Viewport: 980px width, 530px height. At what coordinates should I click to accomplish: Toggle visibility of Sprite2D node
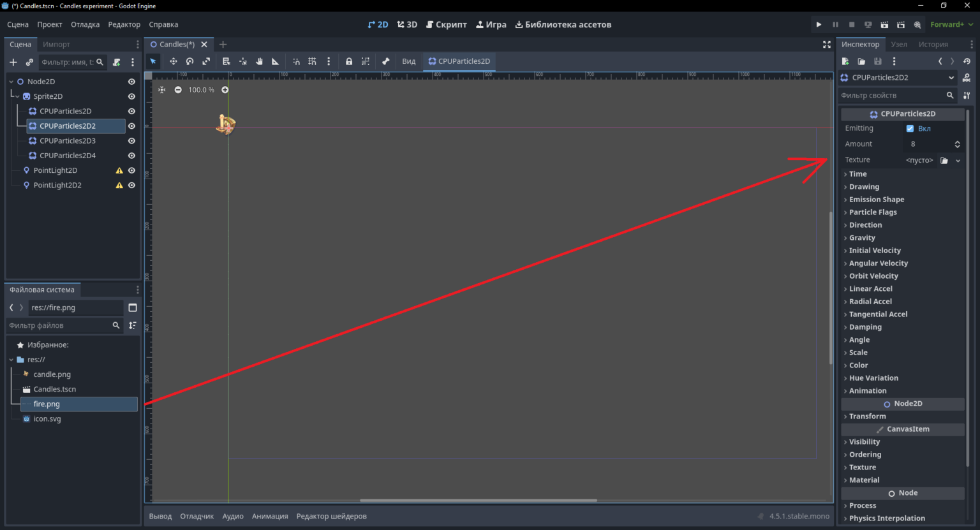click(x=131, y=96)
